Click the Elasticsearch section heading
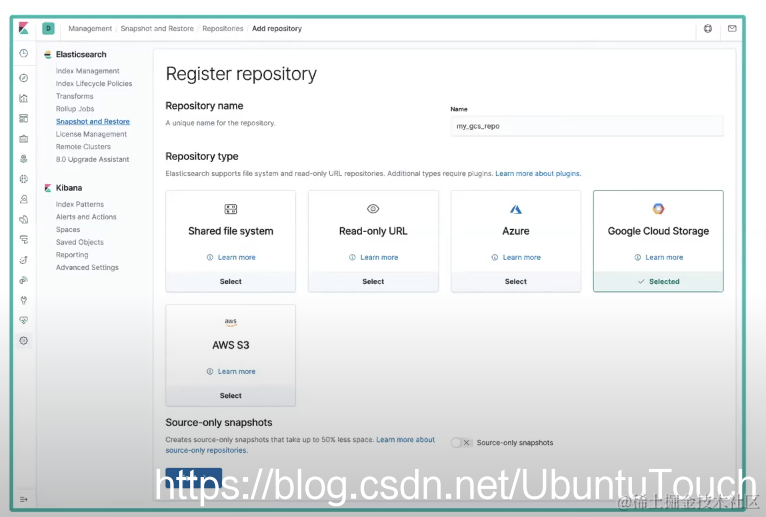Viewport: 766px width, 517px height. [81, 54]
